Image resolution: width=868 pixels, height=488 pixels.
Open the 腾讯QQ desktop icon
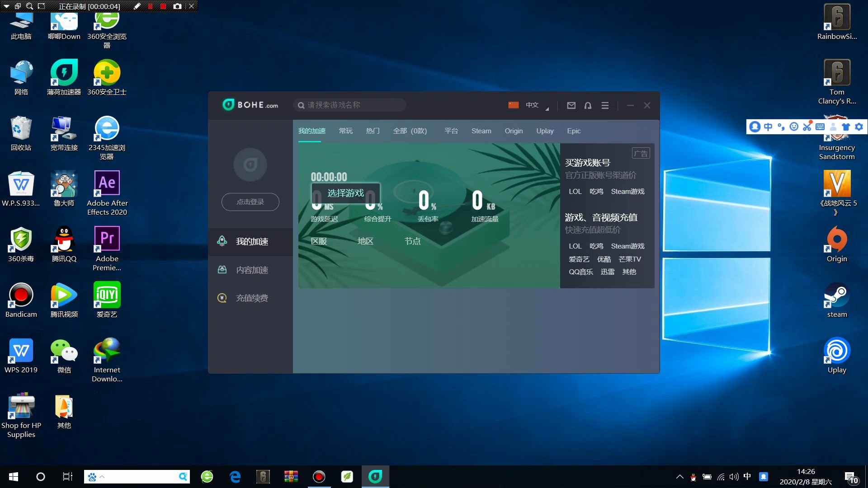point(64,244)
